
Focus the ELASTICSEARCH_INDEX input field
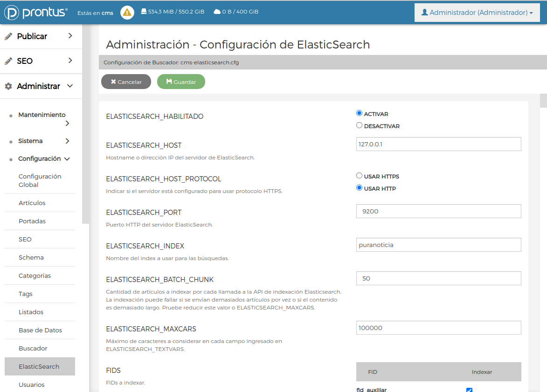point(438,245)
